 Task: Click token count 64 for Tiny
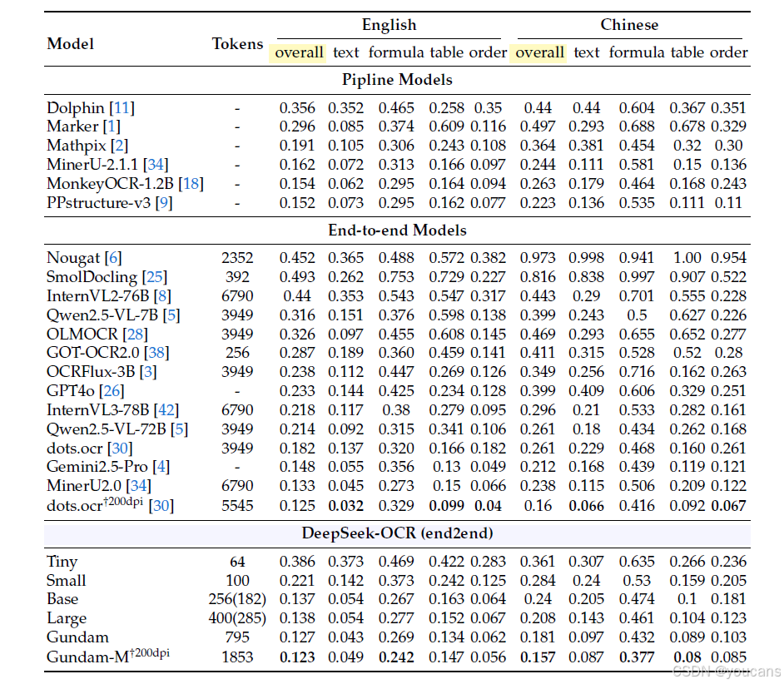point(237,562)
